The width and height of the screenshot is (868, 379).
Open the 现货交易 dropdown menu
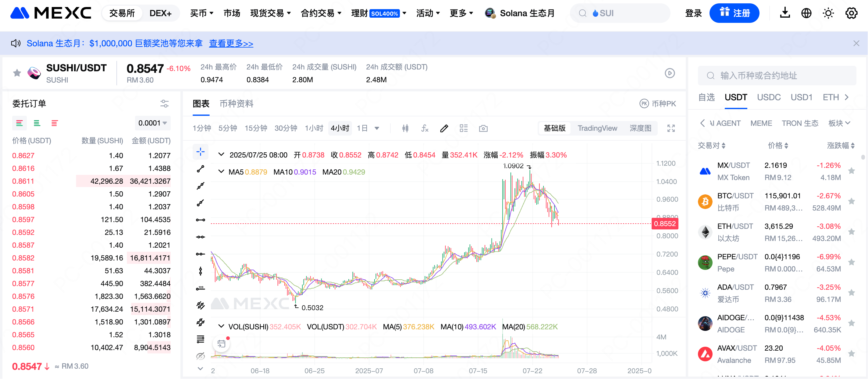tap(270, 13)
